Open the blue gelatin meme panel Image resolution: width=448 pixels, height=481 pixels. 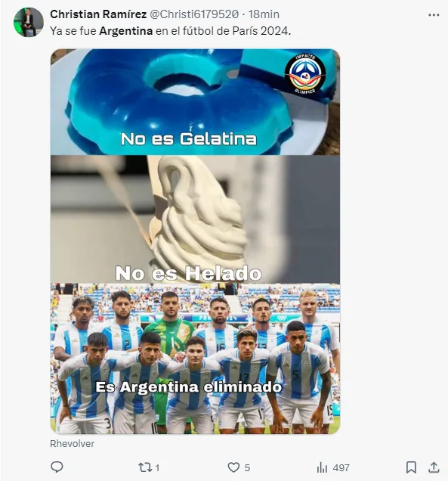click(x=195, y=102)
